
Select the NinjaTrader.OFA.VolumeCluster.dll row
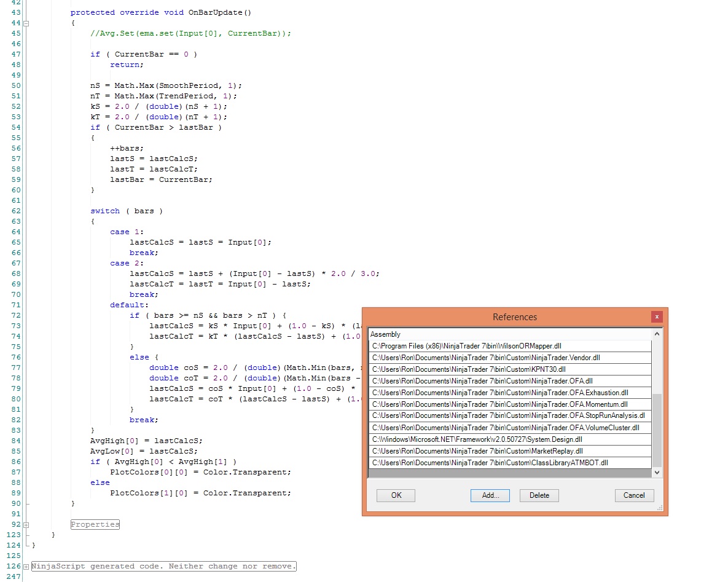509,428
